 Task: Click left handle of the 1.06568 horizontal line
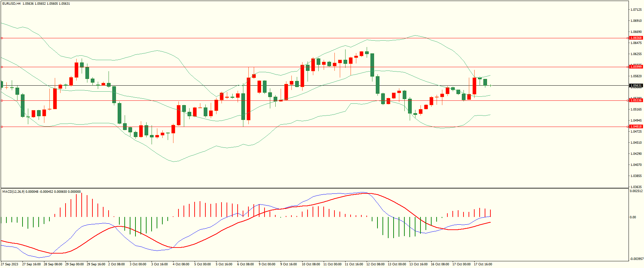pos(2,38)
